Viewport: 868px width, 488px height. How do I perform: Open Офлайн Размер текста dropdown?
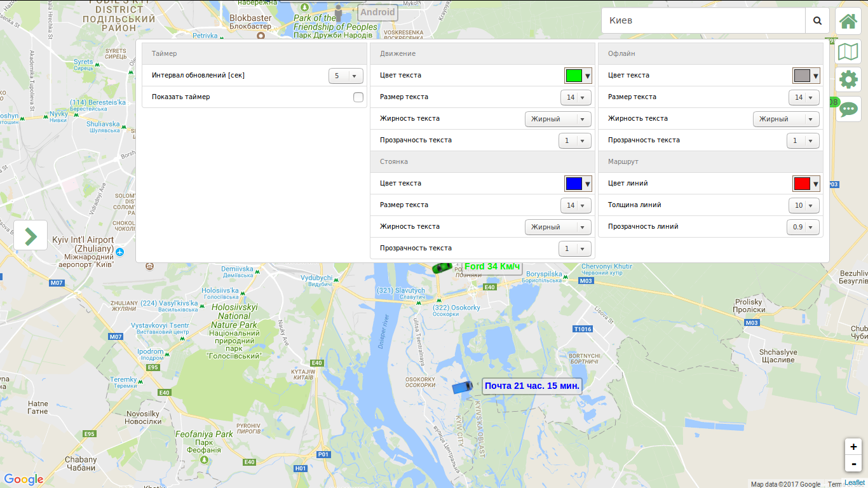coord(804,97)
